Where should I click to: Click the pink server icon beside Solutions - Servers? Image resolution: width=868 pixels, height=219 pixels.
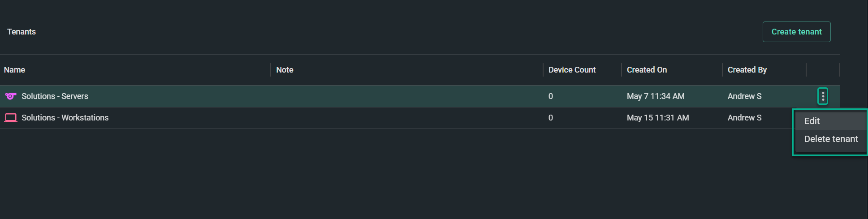click(x=11, y=96)
